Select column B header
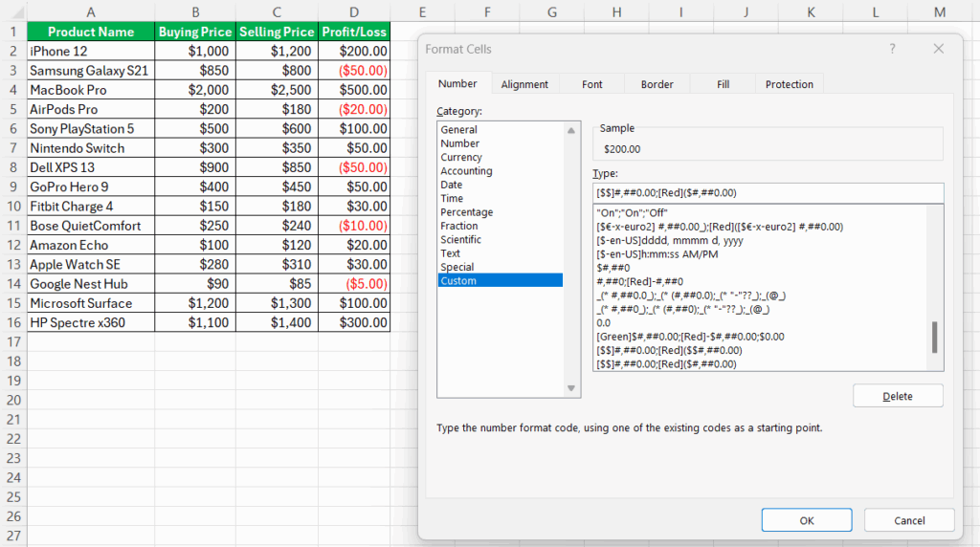The width and height of the screenshot is (980, 547). coord(195,11)
